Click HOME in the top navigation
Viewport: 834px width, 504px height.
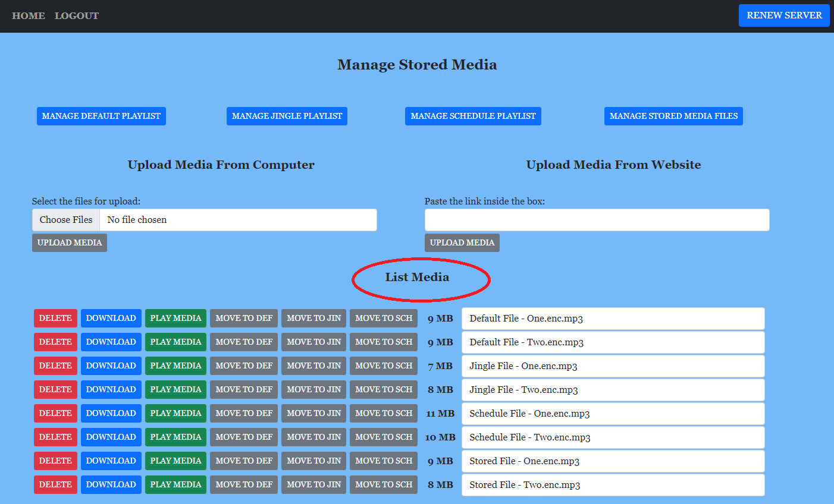point(28,15)
